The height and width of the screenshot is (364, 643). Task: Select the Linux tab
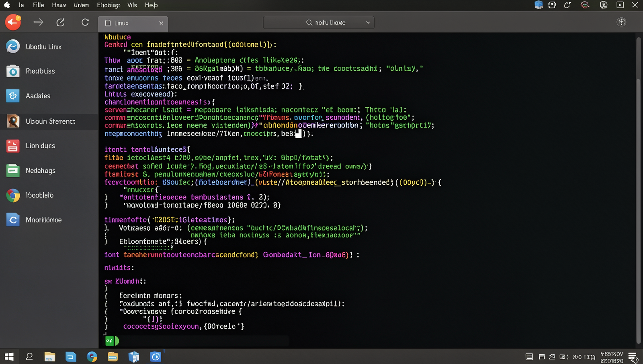(x=133, y=23)
